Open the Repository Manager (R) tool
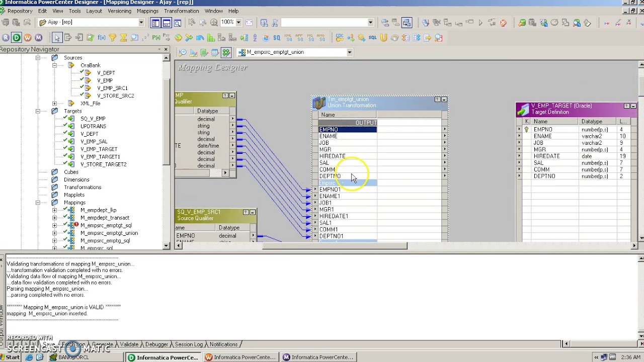This screenshot has height=362, width=644. click(6, 38)
